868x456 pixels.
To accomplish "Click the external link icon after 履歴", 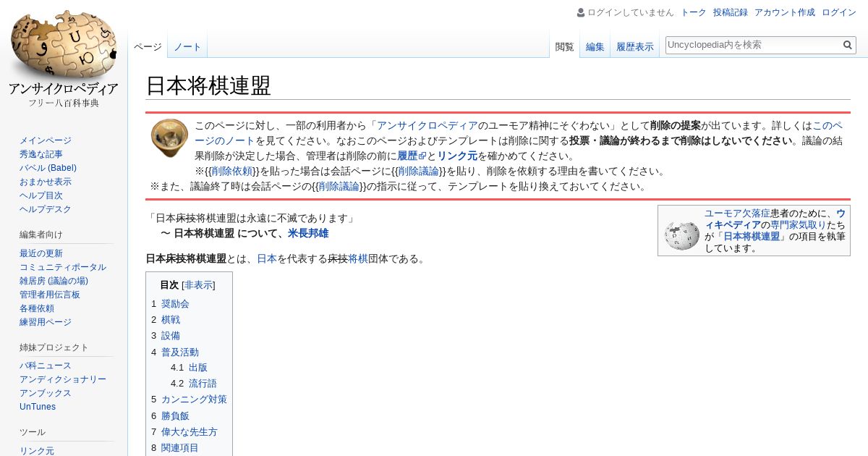I will (x=423, y=156).
